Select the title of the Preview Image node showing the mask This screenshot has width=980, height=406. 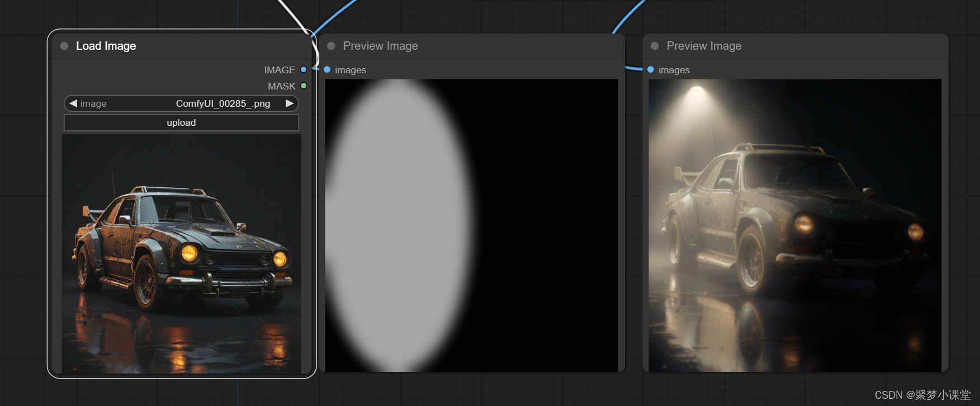(380, 46)
